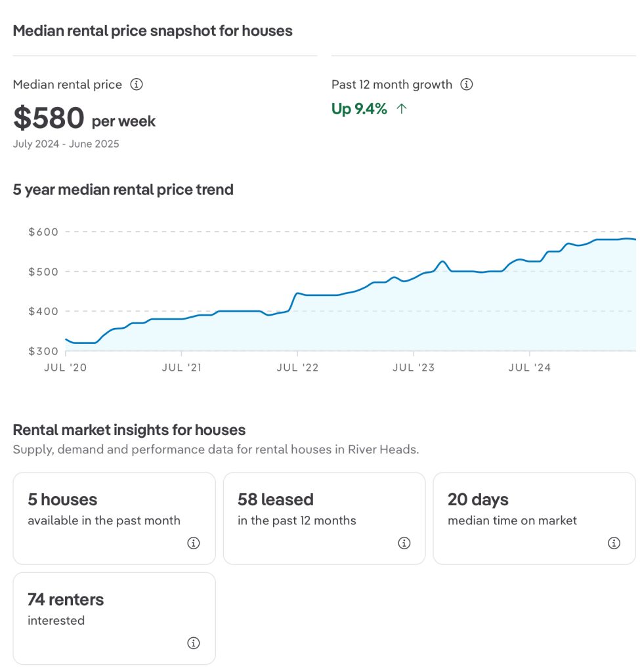Click the JUL '21 axis label
The height and width of the screenshot is (672, 640).
point(181,367)
